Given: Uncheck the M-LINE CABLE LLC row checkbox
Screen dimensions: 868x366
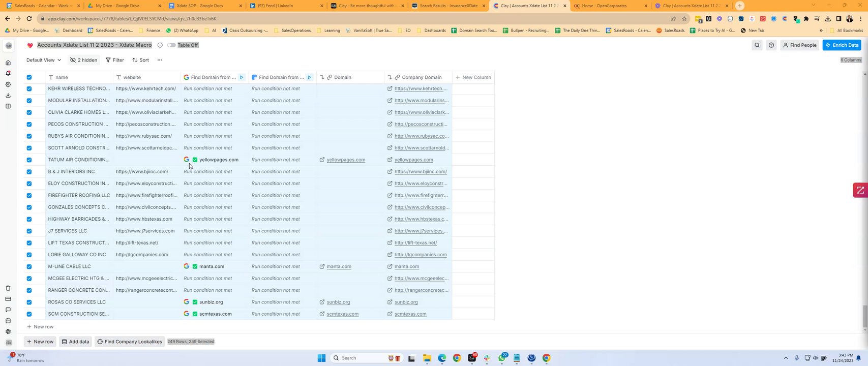Looking at the screenshot, I should click(x=29, y=266).
